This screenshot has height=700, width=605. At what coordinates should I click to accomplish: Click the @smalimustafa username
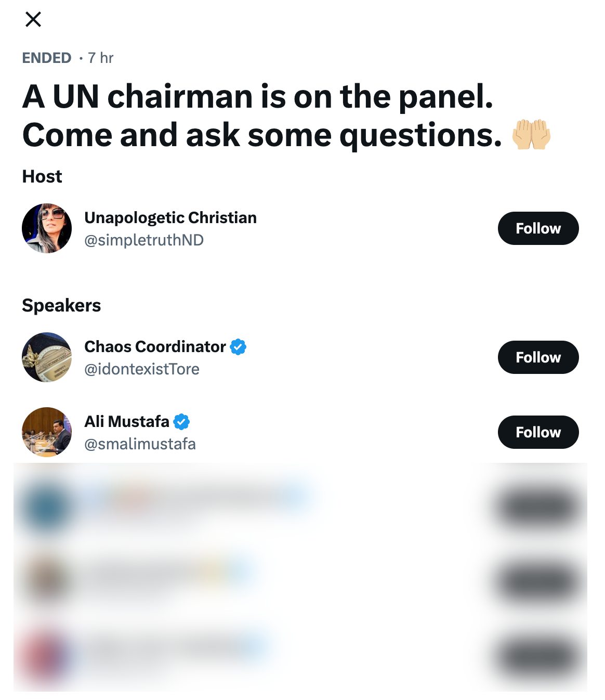140,444
